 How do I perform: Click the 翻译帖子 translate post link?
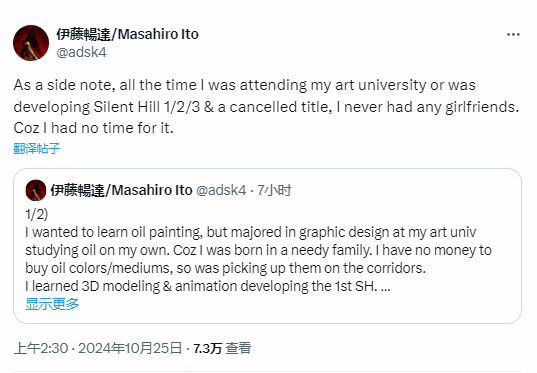coord(37,149)
